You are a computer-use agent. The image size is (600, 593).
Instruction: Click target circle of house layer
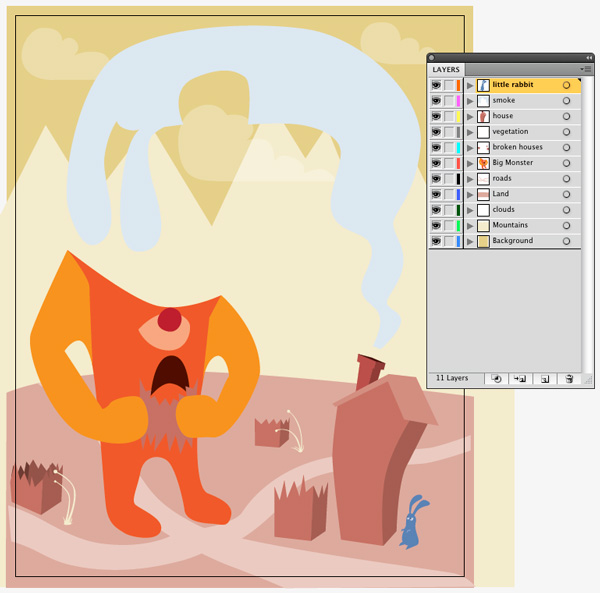(566, 116)
